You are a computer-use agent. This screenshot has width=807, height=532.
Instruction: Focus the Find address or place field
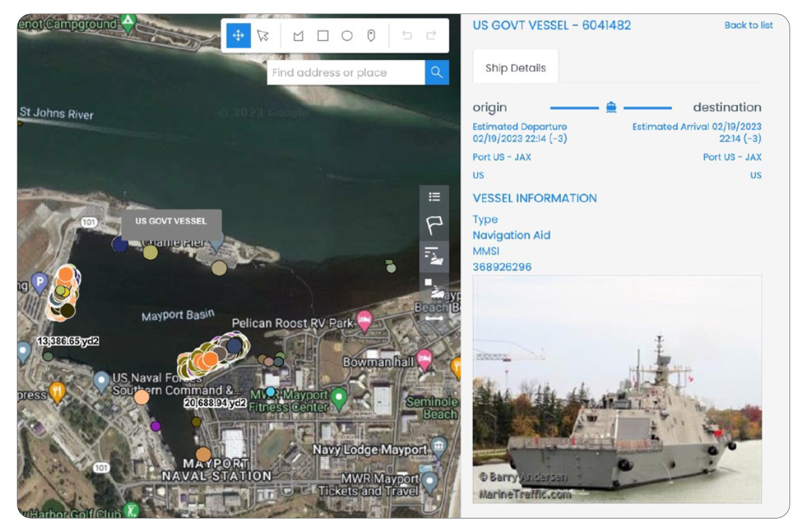[x=346, y=72]
